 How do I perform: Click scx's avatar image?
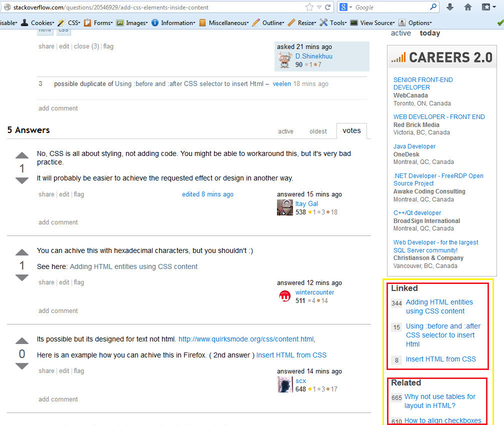(x=285, y=384)
